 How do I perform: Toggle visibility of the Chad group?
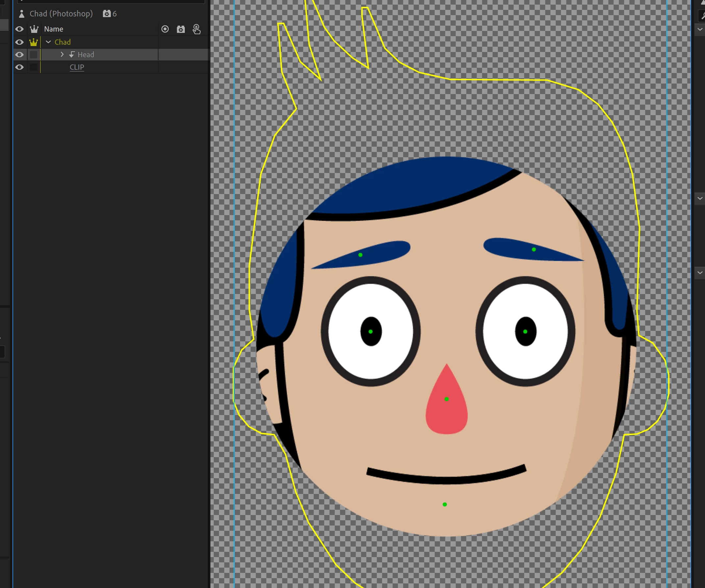(19, 42)
